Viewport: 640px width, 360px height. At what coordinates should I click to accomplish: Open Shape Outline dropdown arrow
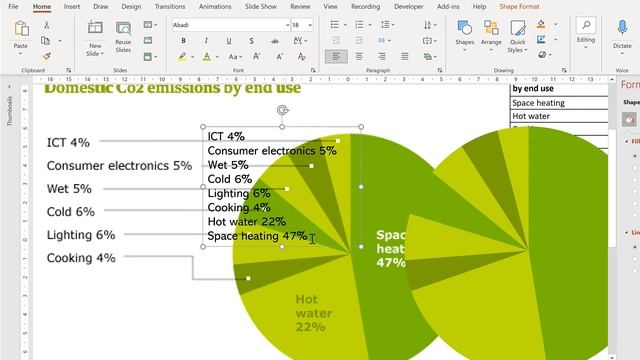tap(555, 40)
